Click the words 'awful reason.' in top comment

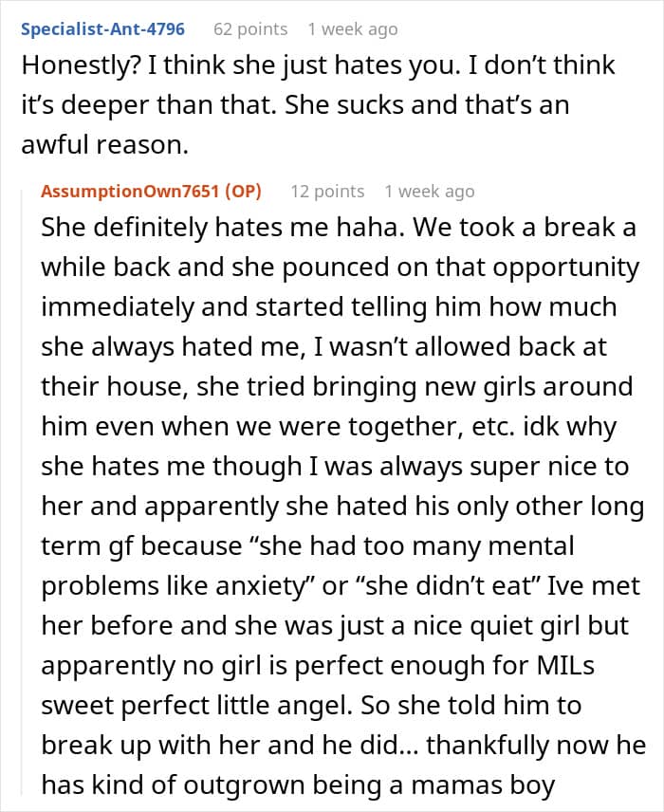[101, 143]
